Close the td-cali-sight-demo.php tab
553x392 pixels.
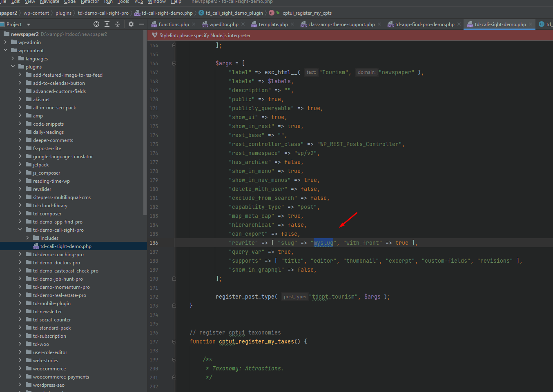tap(531, 24)
